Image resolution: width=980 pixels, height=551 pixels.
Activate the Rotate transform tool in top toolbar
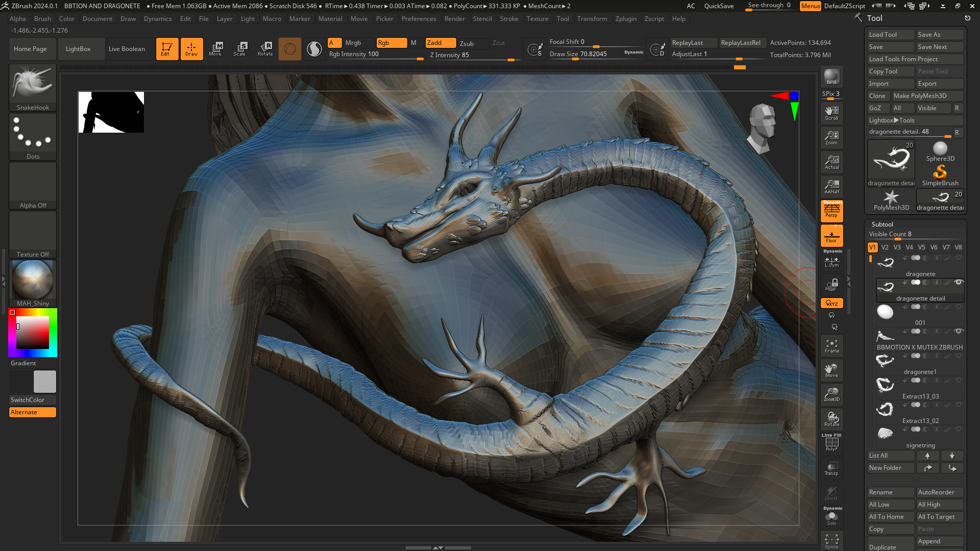click(265, 48)
